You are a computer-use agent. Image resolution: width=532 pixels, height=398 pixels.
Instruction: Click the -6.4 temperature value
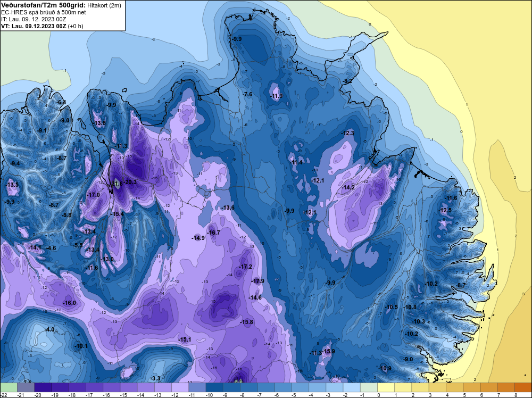(x=61, y=102)
